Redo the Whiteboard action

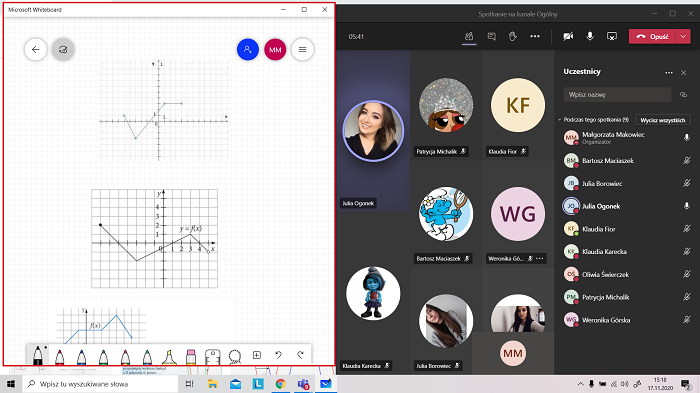tap(300, 355)
